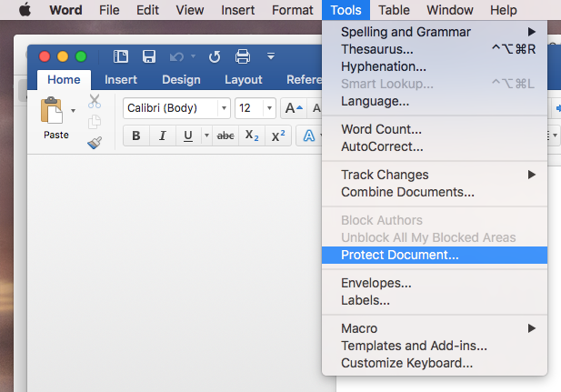
Task: Save document with floppy disk icon
Action: 149,56
